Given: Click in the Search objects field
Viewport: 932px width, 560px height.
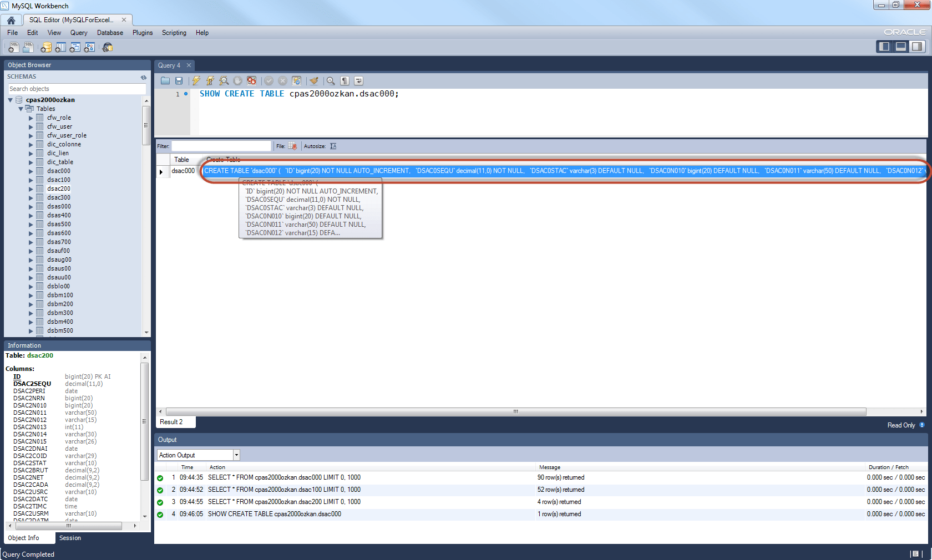Looking at the screenshot, I should tap(77, 89).
